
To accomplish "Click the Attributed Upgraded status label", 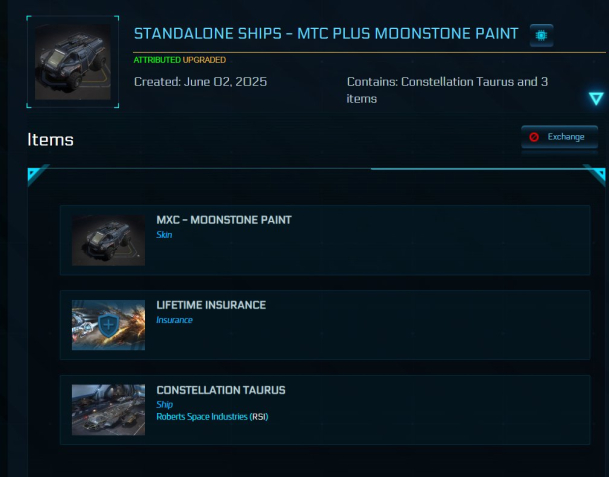I will click(x=179, y=60).
